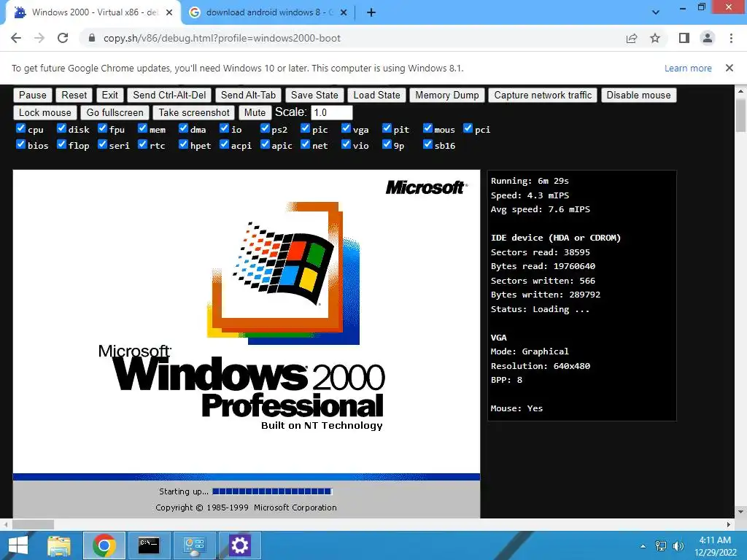
Task: Reload the page with refresh icon
Action: click(x=63, y=38)
